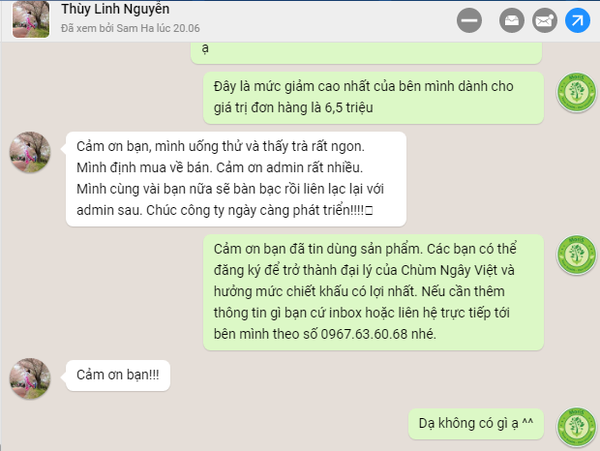The image size is (600, 451).
Task: Click the text 'giá trị đơn hàng là 6,5 triệu'
Action: tap(293, 108)
